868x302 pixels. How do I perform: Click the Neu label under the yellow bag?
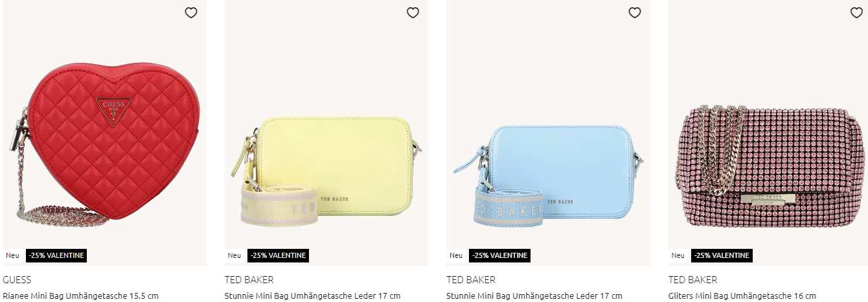click(x=234, y=255)
